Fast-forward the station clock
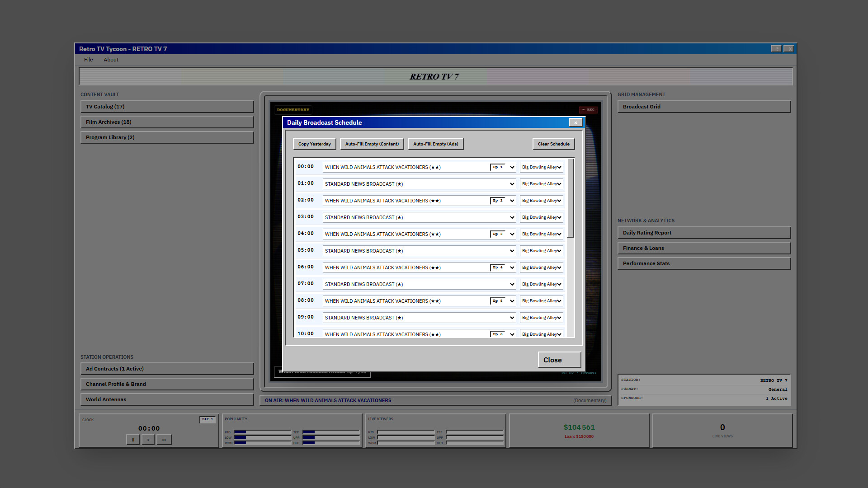Viewport: 868px width, 488px height. [x=164, y=440]
